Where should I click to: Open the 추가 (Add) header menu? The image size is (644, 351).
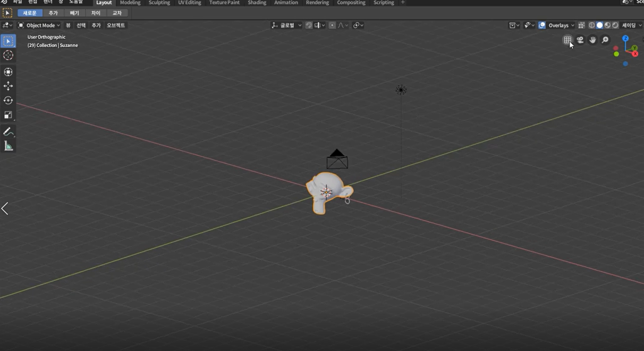pyautogui.click(x=96, y=25)
